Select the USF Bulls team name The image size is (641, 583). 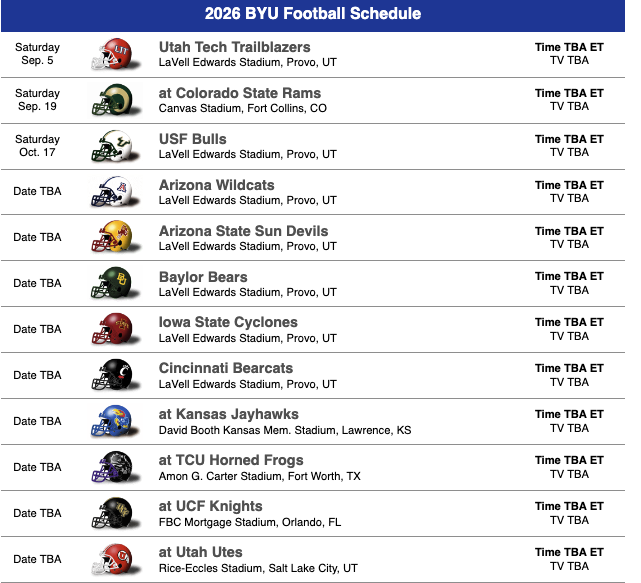click(193, 139)
